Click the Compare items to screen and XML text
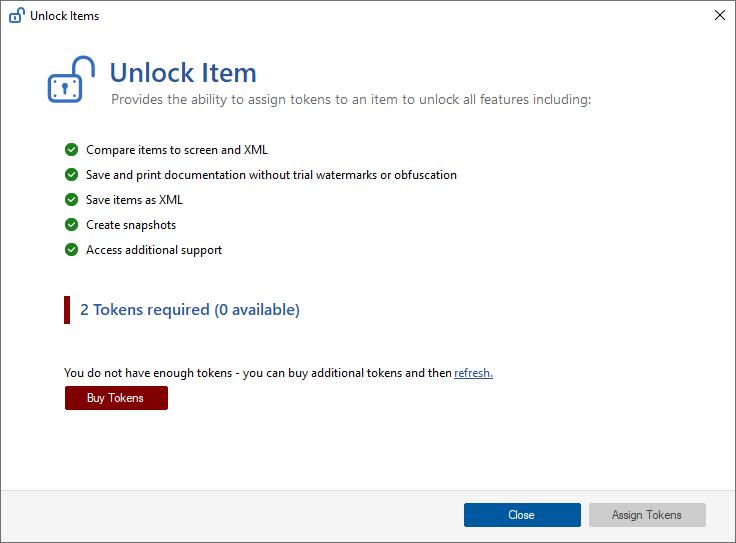The image size is (736, 543). (x=177, y=150)
